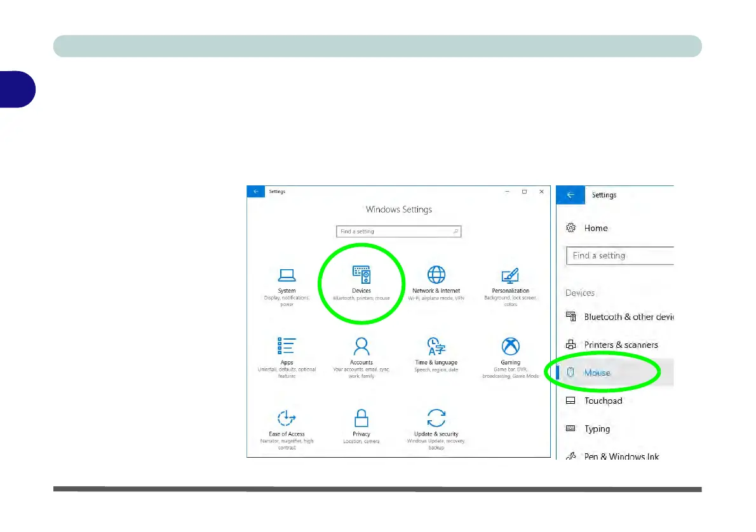Click the 'Devices' section heading in sidebar

[x=580, y=293]
